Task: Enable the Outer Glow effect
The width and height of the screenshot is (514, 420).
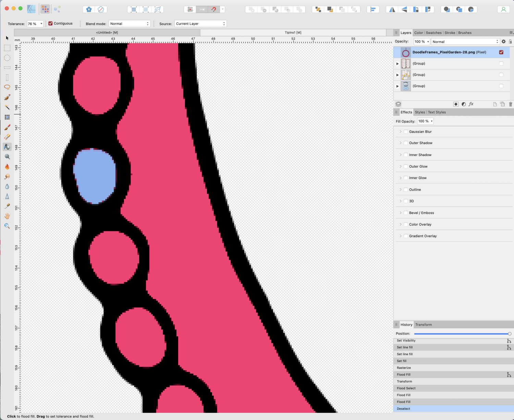Action: (x=406, y=166)
